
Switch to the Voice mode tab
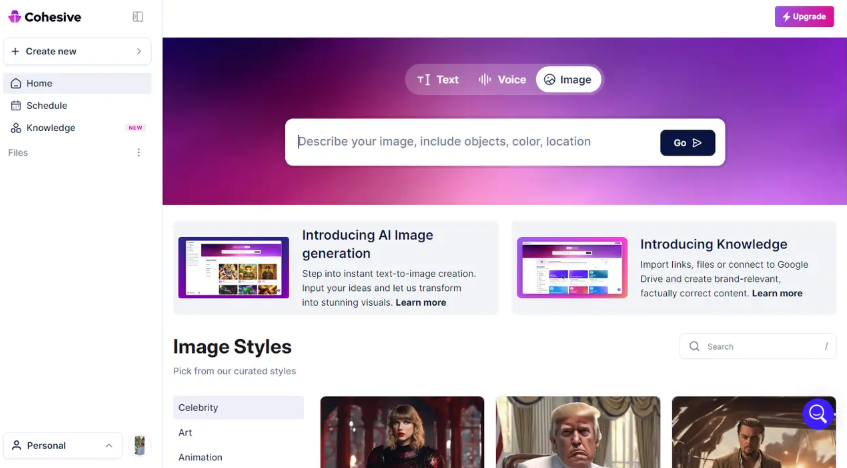[x=502, y=79]
